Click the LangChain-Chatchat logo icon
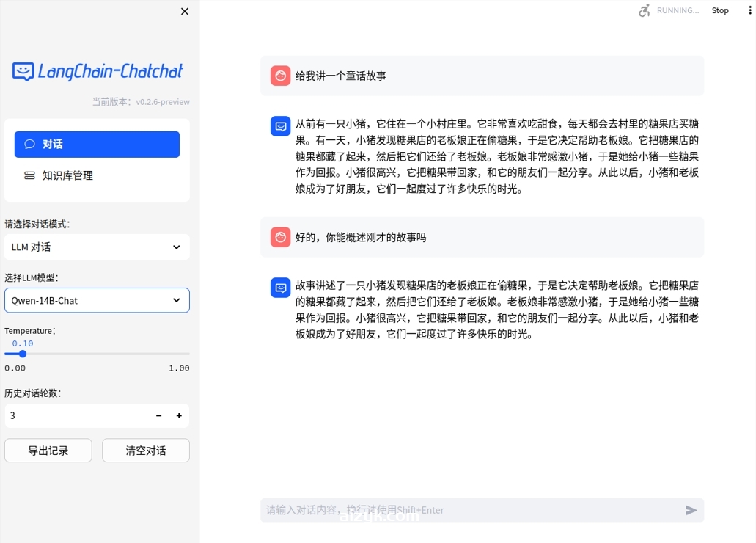Screen dimensions: 756x543 (23, 70)
